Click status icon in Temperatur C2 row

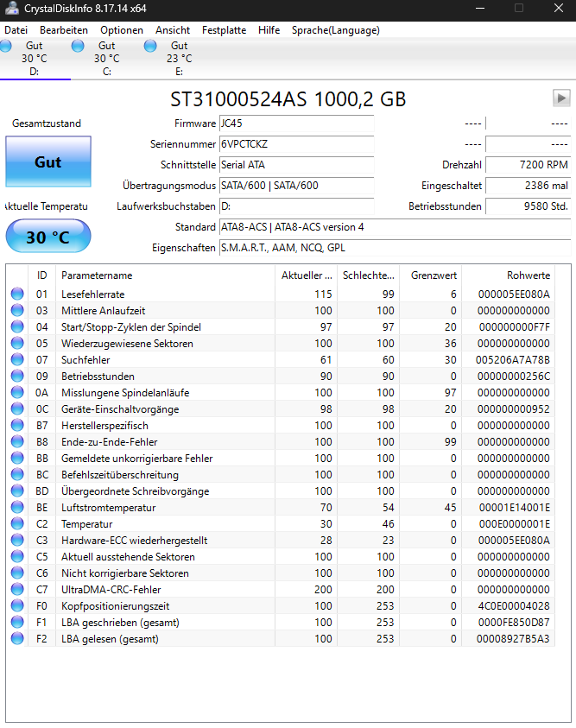pyautogui.click(x=17, y=523)
